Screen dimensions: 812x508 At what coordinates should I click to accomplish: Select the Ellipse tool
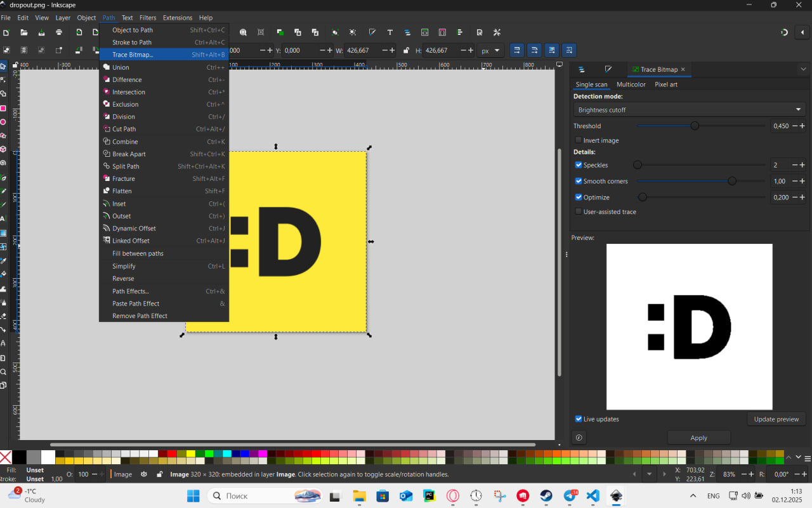(3, 122)
